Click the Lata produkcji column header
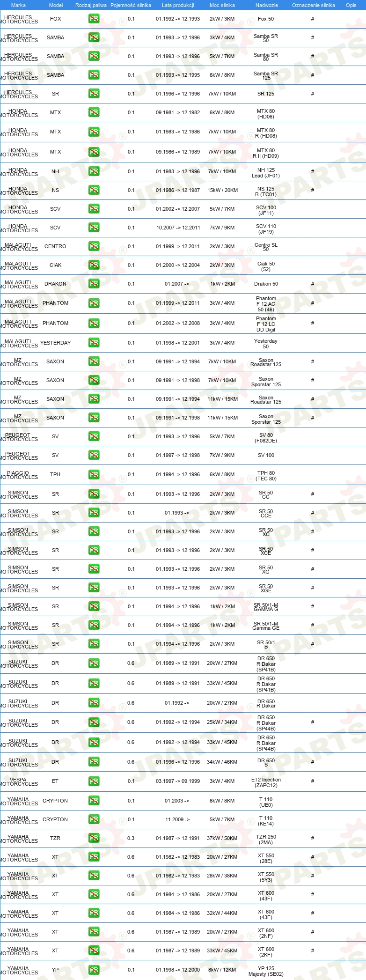The height and width of the screenshot is (980, 366). (178, 5)
